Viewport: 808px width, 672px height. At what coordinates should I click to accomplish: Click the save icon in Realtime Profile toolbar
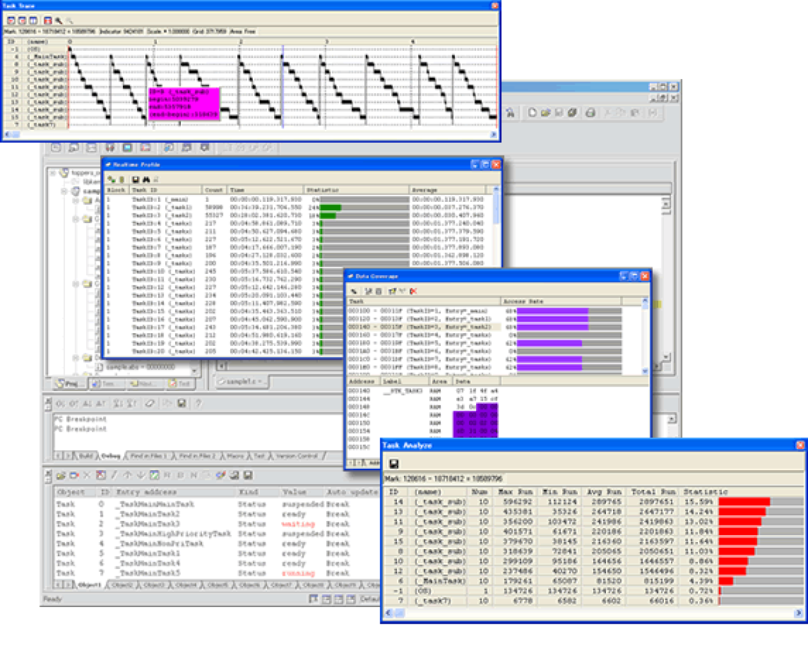(136, 178)
